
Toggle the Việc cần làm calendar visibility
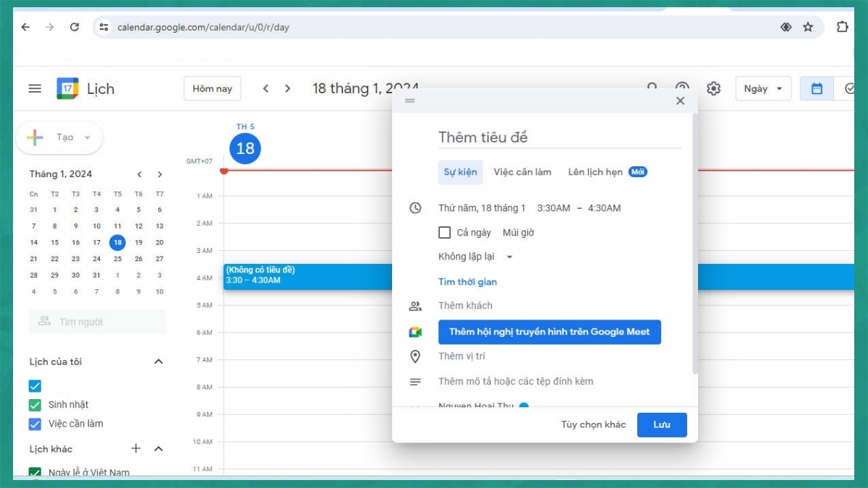tap(33, 424)
